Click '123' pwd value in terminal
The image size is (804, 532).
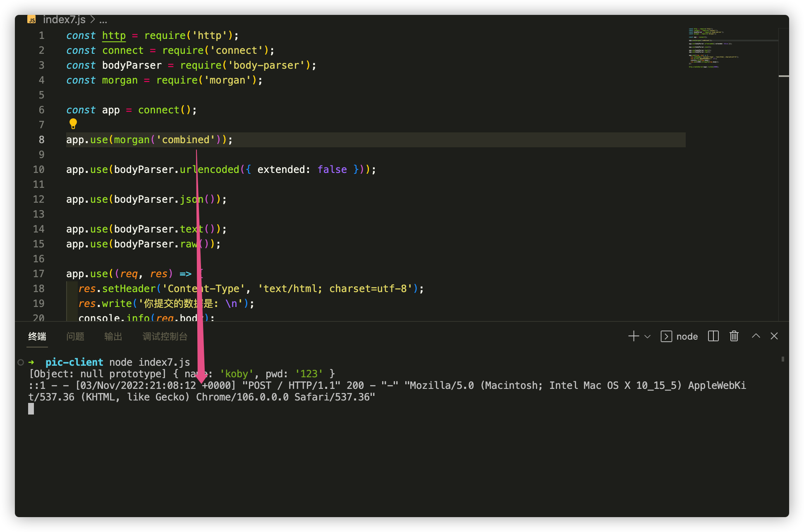click(309, 374)
